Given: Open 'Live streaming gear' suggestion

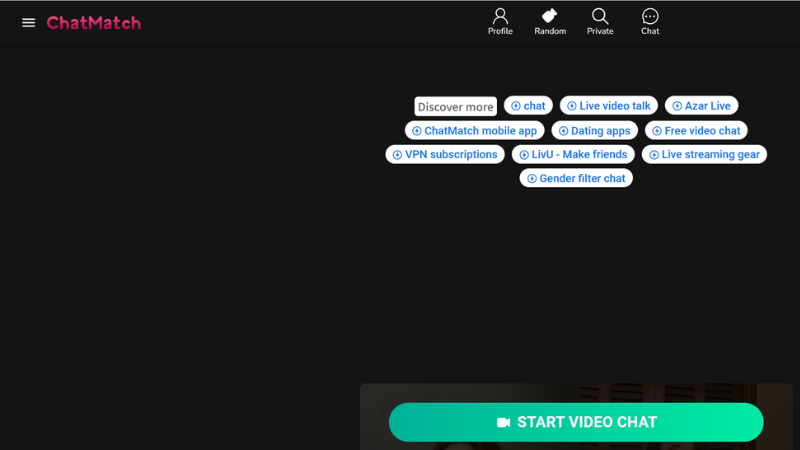Looking at the screenshot, I should tap(704, 154).
